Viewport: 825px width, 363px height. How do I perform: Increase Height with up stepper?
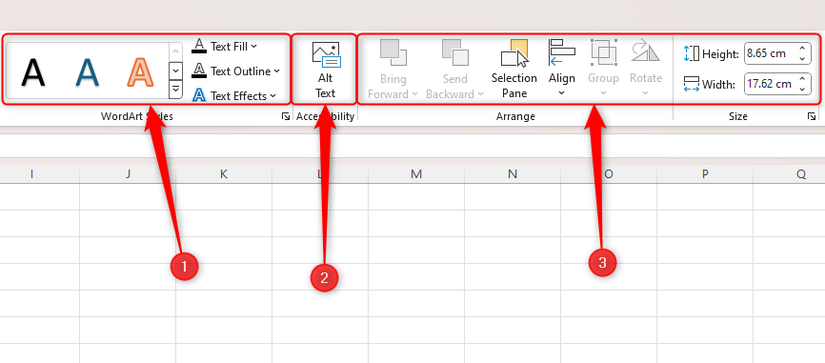[802, 48]
